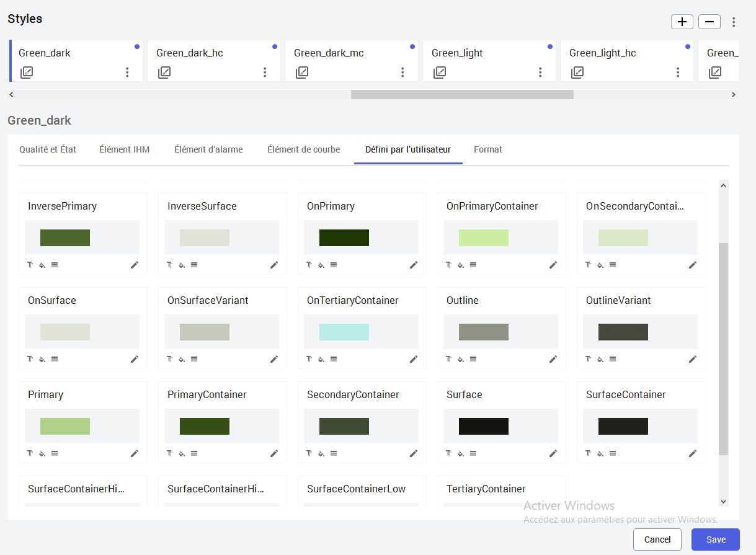Viewport: 756px width, 555px height.
Task: Click style palette icon on Green_dark_hc
Action: click(x=164, y=73)
